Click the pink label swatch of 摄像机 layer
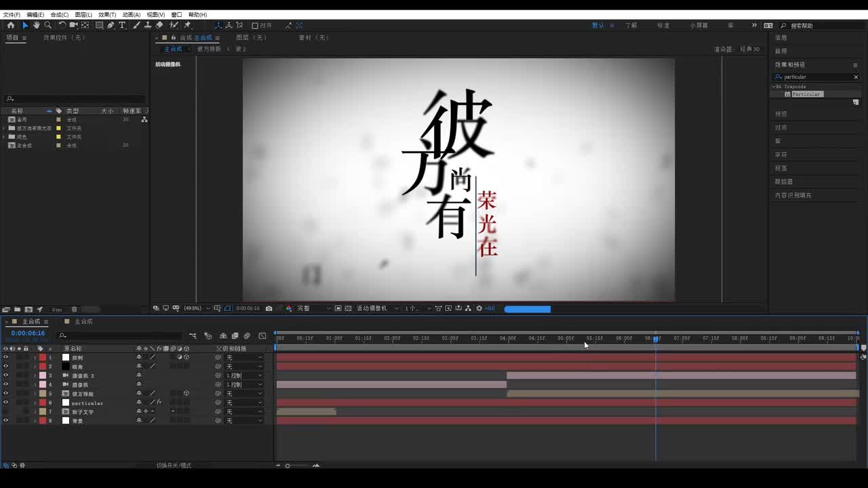 [x=42, y=384]
